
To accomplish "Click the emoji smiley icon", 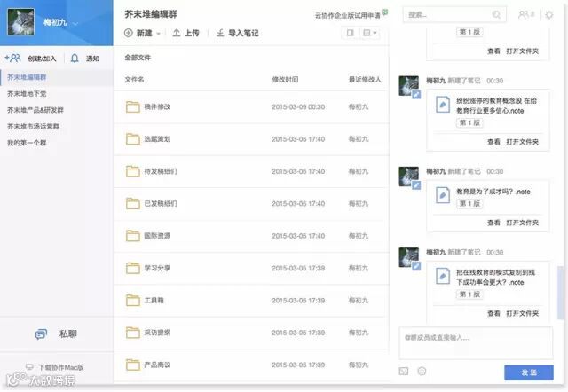I will tap(422, 371).
